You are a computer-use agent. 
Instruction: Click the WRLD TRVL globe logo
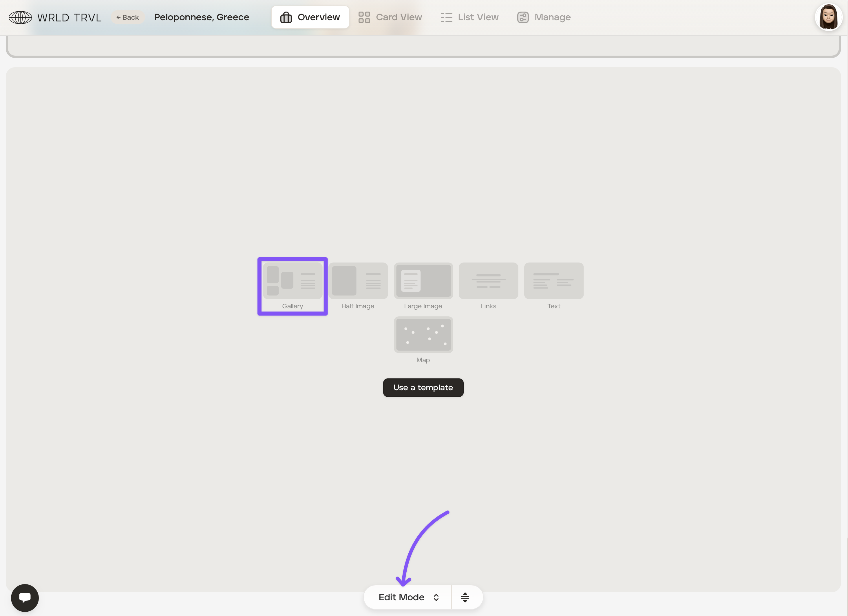[x=20, y=18]
